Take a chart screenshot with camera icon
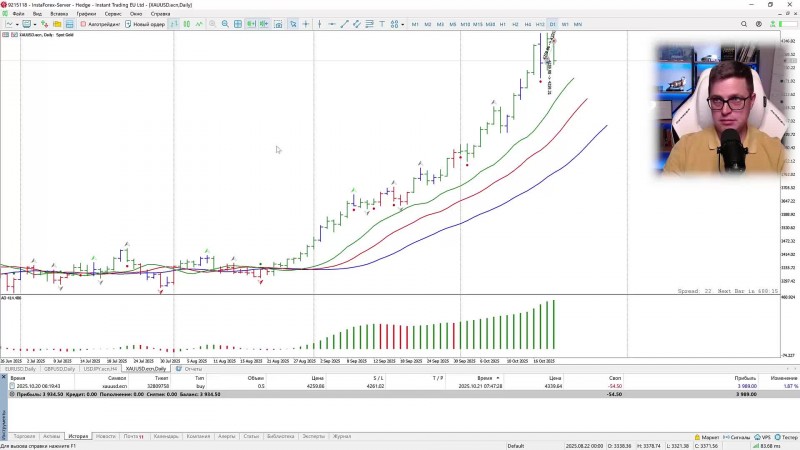This screenshot has width=800, height=450. click(x=278, y=24)
